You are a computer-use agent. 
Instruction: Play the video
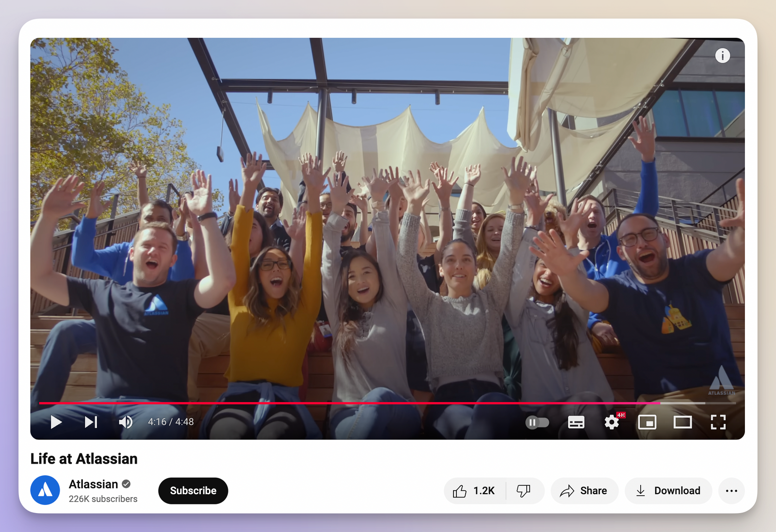(x=56, y=422)
